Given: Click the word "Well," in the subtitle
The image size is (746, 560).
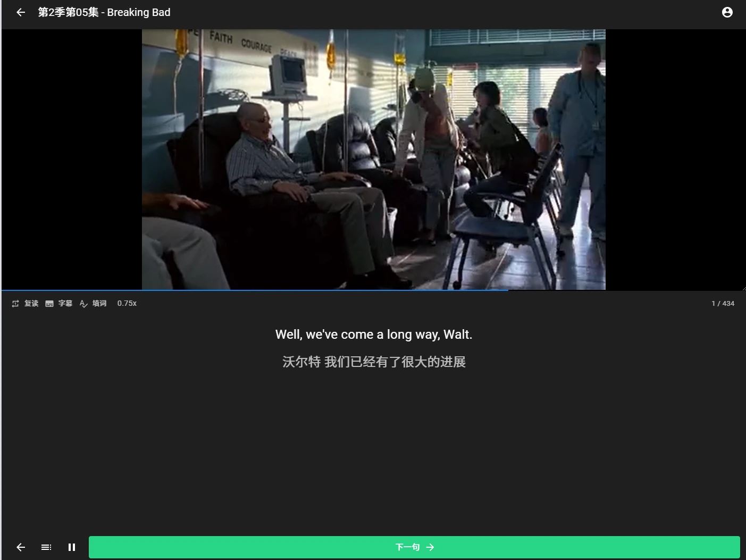Looking at the screenshot, I should coord(289,335).
